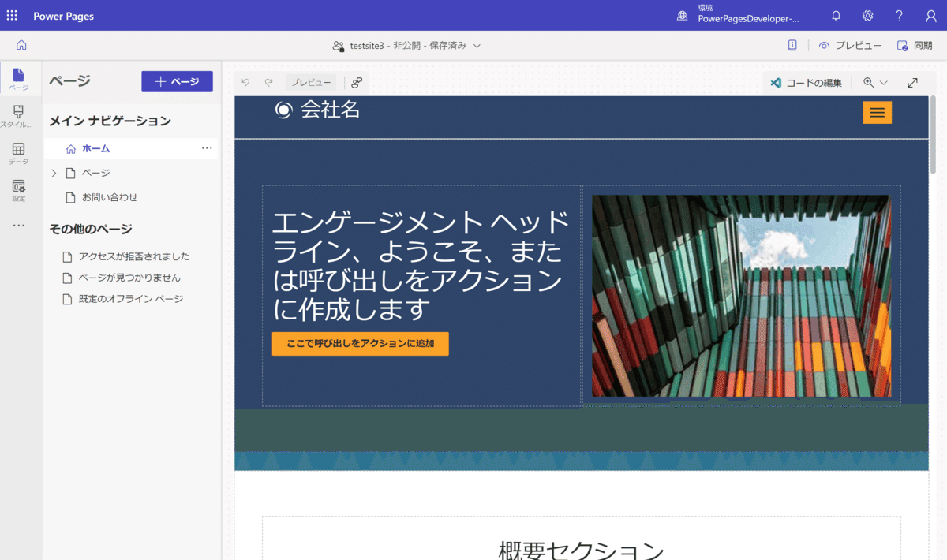Select the hero headline text エンゲージメント ヘッドライン

(x=421, y=265)
